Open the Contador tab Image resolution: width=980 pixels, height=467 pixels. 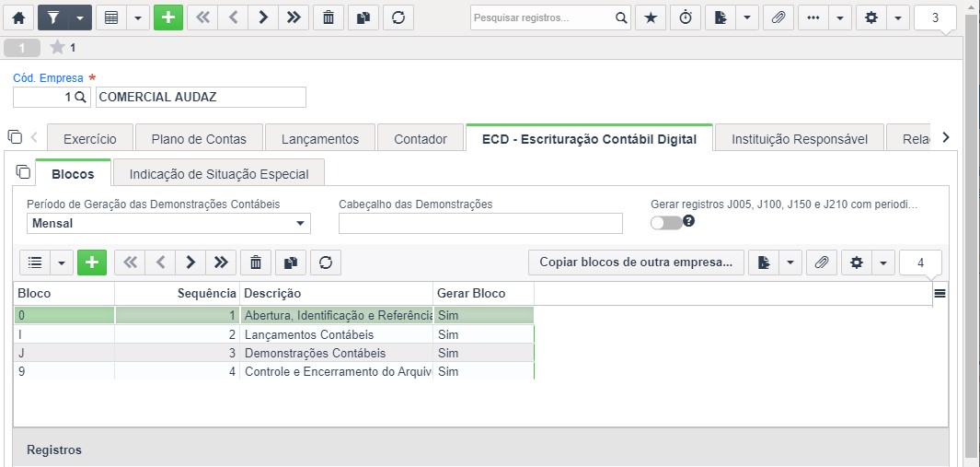421,139
